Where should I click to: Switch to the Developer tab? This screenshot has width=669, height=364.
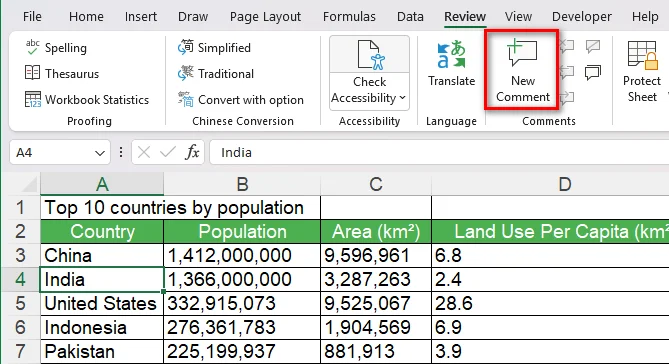[x=582, y=17]
